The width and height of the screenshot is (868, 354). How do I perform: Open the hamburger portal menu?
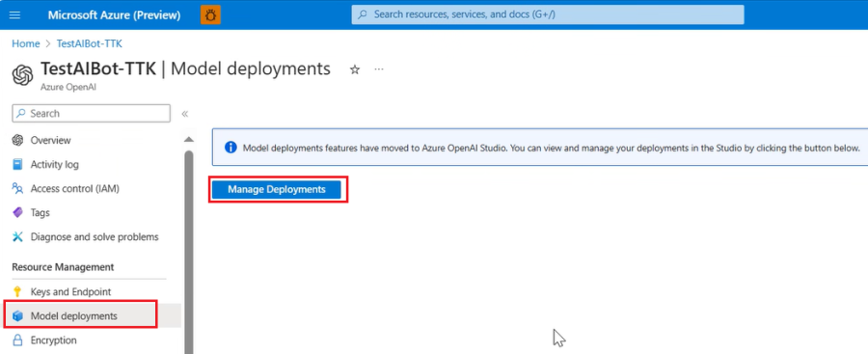point(14,15)
